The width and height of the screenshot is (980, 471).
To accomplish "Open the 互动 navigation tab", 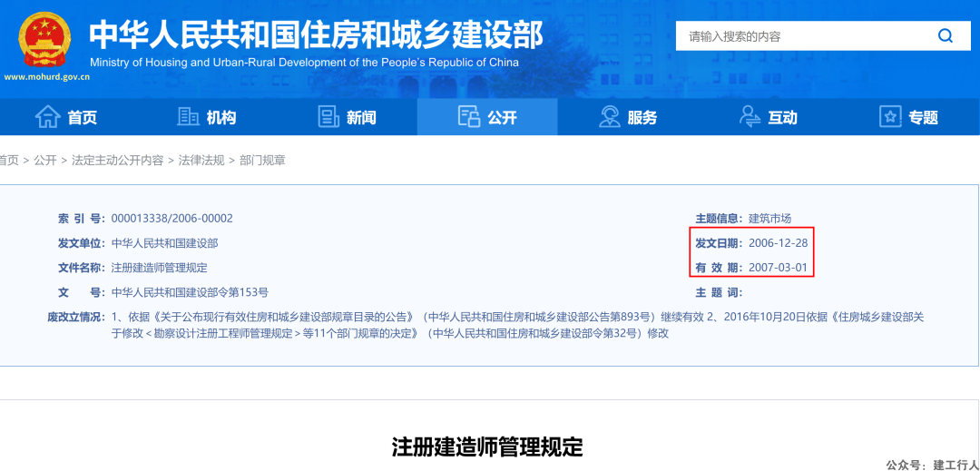I will 768,117.
